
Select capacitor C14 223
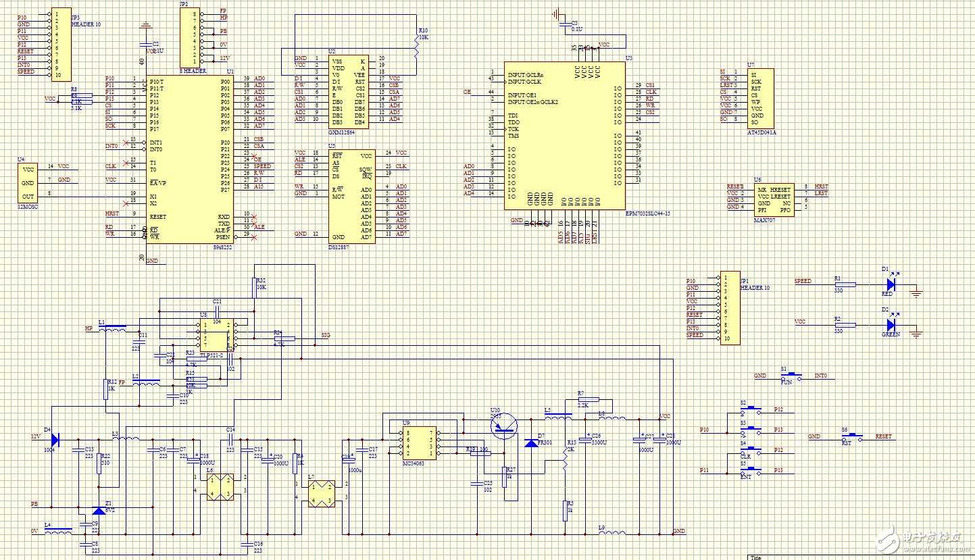[230, 440]
